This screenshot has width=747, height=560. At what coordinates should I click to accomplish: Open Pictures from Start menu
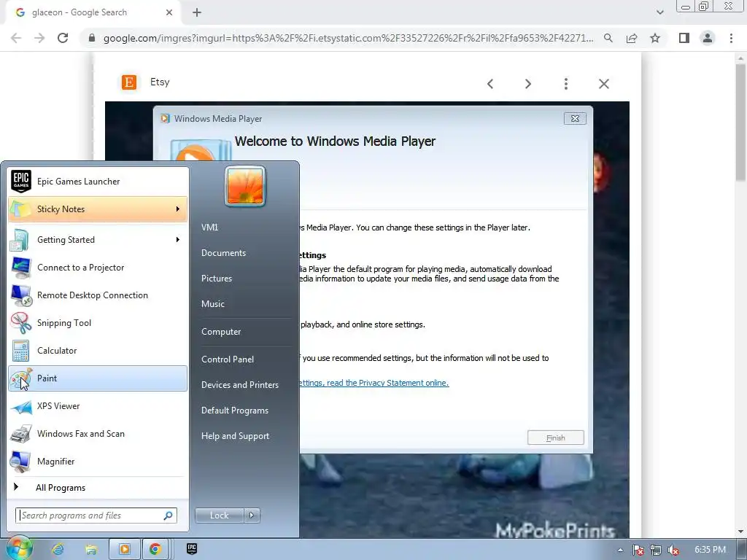[x=216, y=279]
